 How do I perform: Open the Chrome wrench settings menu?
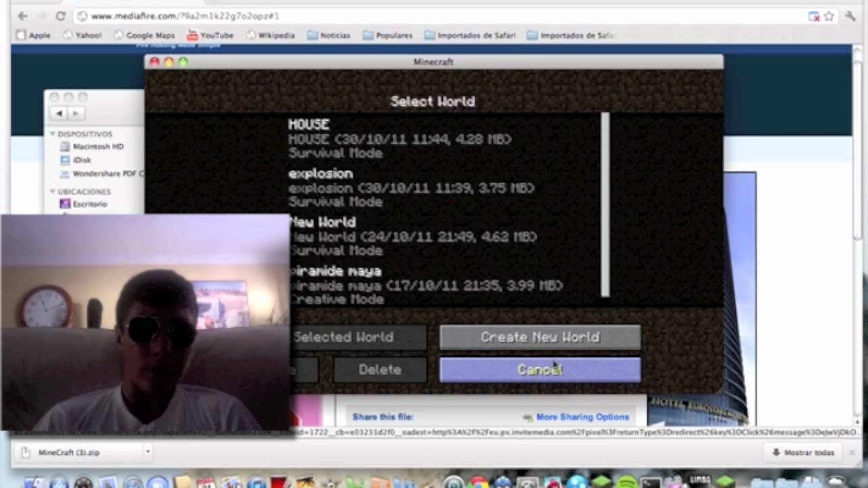(850, 16)
